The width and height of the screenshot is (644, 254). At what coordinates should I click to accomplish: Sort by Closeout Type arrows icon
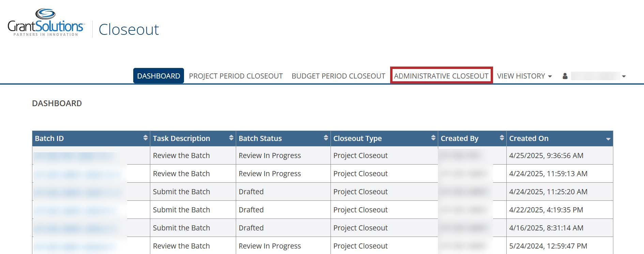(x=433, y=138)
